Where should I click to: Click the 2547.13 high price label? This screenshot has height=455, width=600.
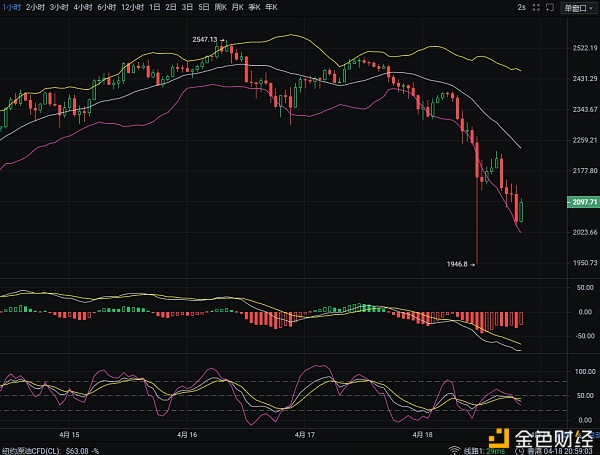point(205,39)
